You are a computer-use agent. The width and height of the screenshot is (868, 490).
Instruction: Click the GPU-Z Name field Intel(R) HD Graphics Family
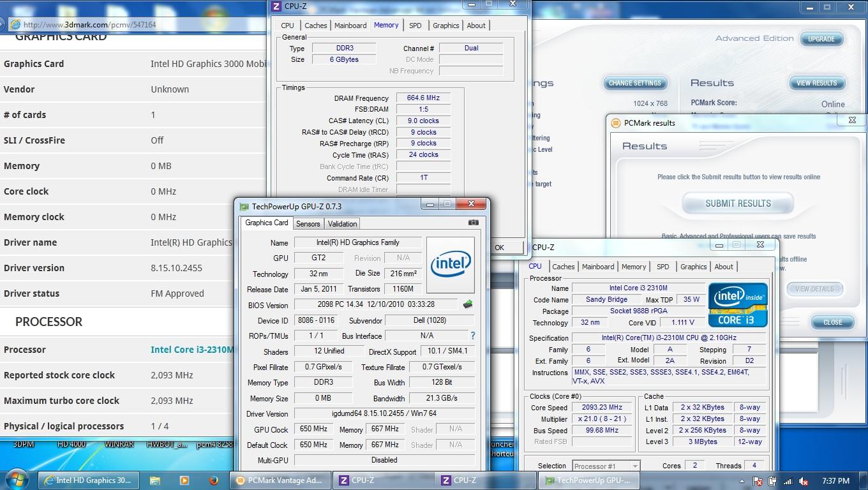[x=357, y=242]
